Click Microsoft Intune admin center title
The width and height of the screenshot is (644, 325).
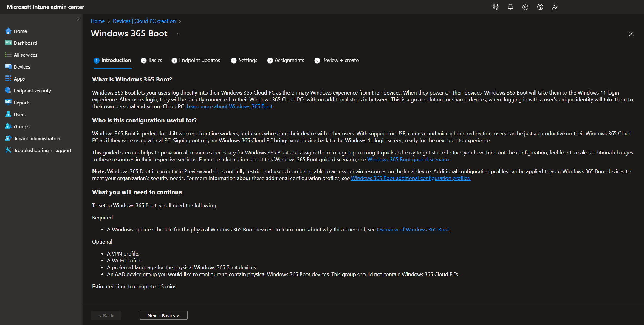(45, 7)
